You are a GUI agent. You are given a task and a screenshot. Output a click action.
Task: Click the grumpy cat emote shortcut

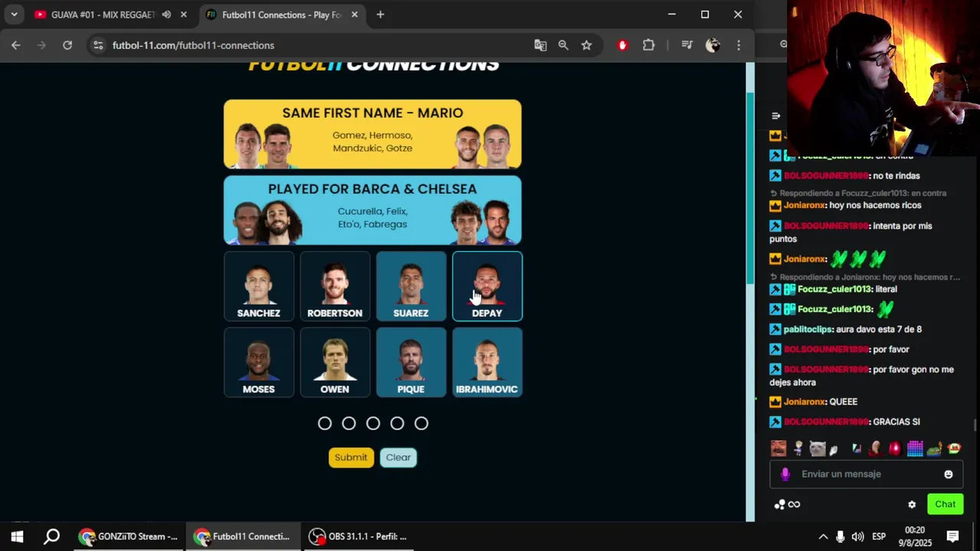pos(818,448)
